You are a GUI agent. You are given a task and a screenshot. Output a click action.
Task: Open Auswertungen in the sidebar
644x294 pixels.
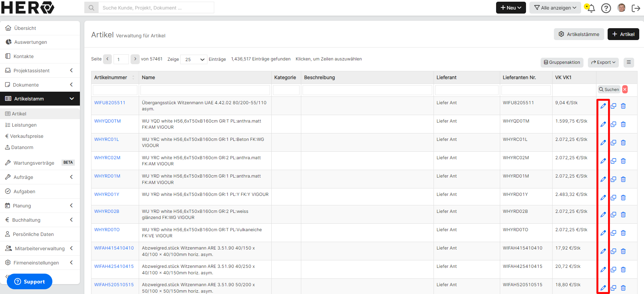click(x=40, y=42)
